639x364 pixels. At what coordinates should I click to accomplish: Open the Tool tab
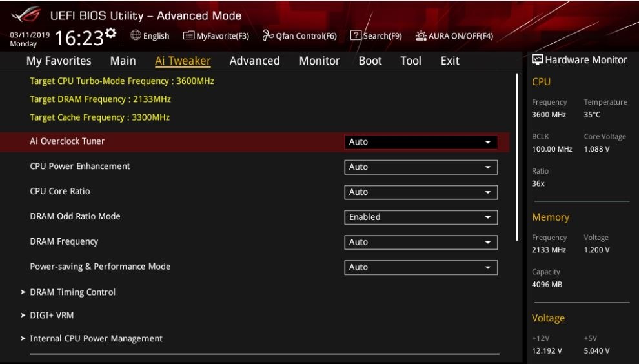[x=411, y=61]
